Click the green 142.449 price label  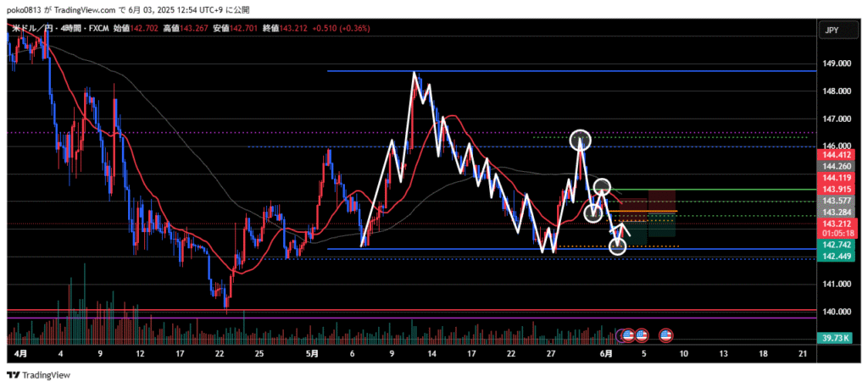(x=836, y=257)
